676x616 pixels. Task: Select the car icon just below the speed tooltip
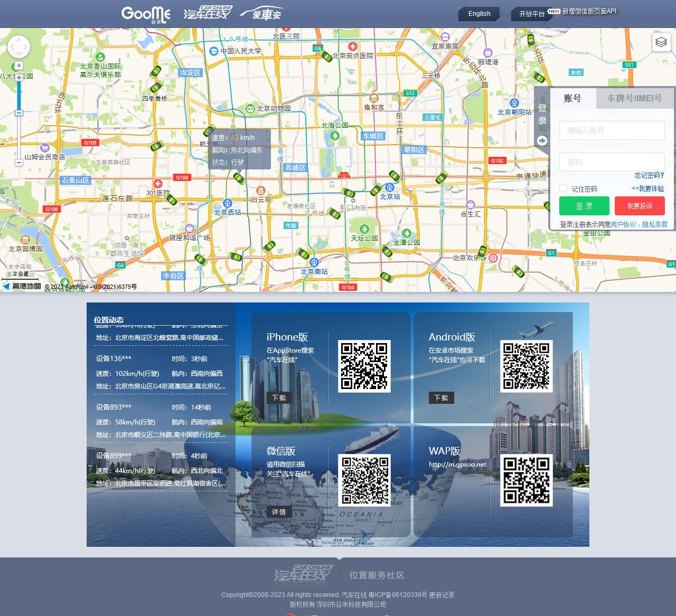239,178
